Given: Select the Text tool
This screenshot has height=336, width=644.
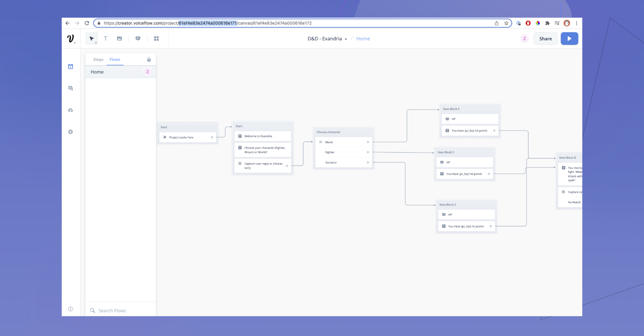Looking at the screenshot, I should [x=106, y=39].
